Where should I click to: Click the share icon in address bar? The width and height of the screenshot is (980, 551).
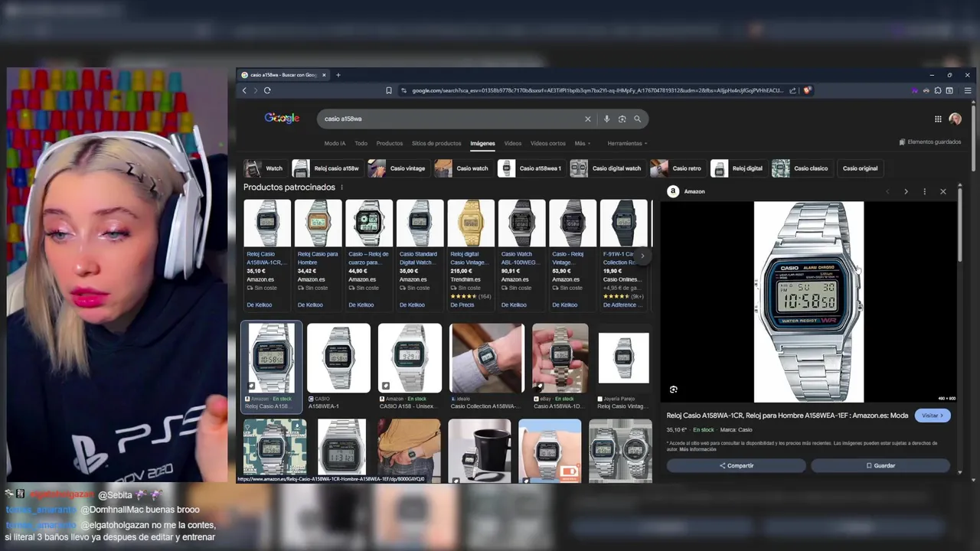point(793,90)
